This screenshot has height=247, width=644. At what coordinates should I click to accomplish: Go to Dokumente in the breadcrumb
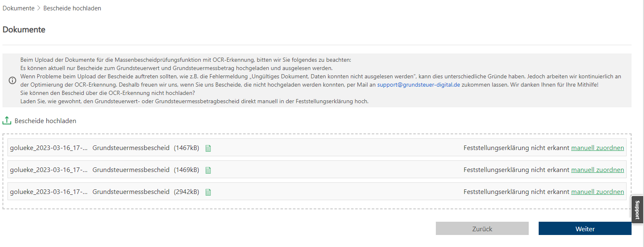[x=19, y=8]
